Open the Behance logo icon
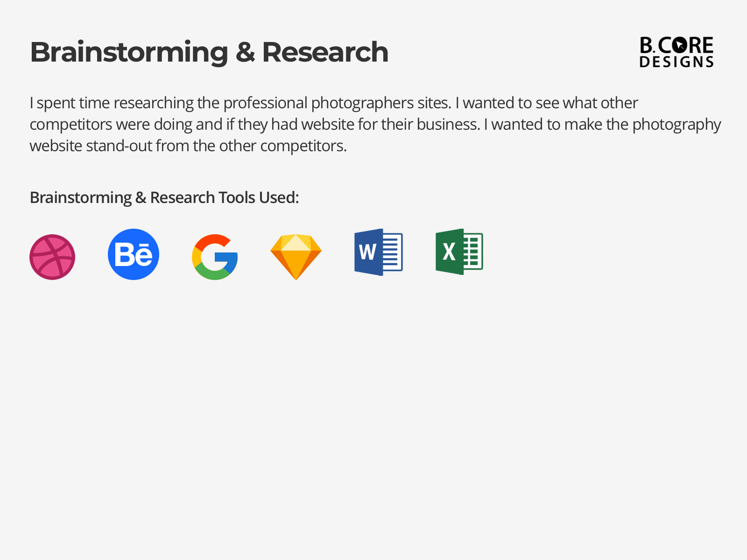Viewport: 747px width, 560px height. click(134, 254)
